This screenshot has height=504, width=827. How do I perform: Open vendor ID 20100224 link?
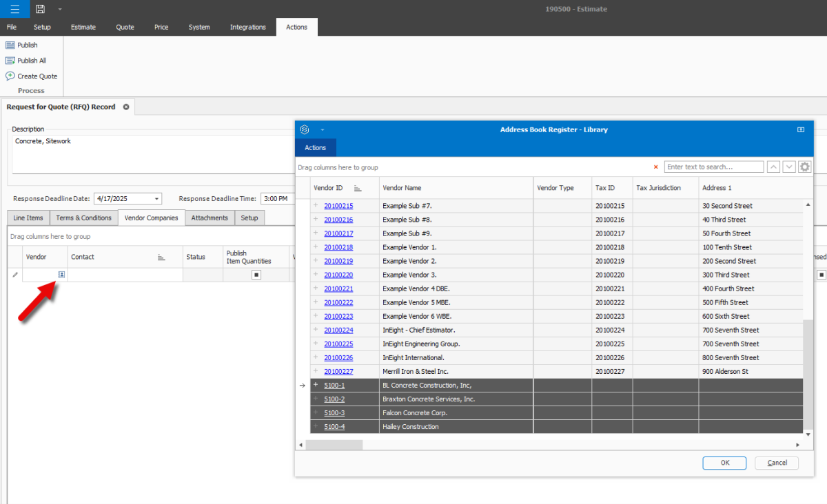[x=338, y=330]
